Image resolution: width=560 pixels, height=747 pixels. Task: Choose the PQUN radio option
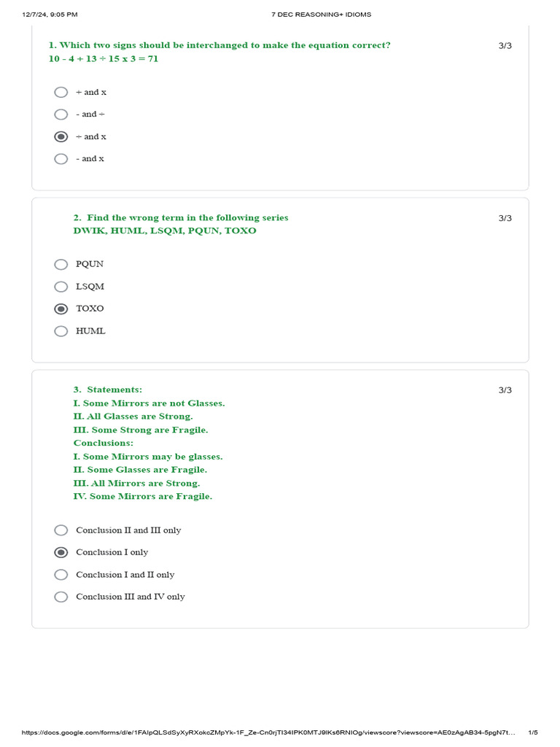[61, 264]
